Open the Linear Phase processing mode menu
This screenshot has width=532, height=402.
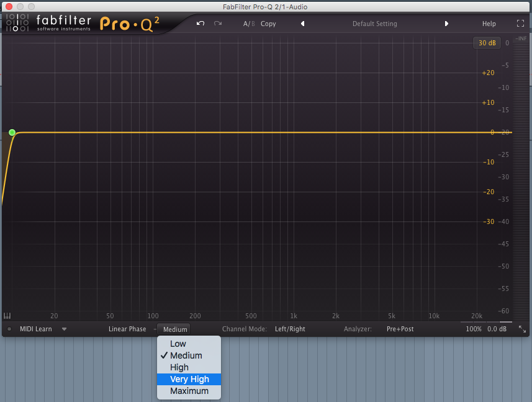pyautogui.click(x=127, y=329)
